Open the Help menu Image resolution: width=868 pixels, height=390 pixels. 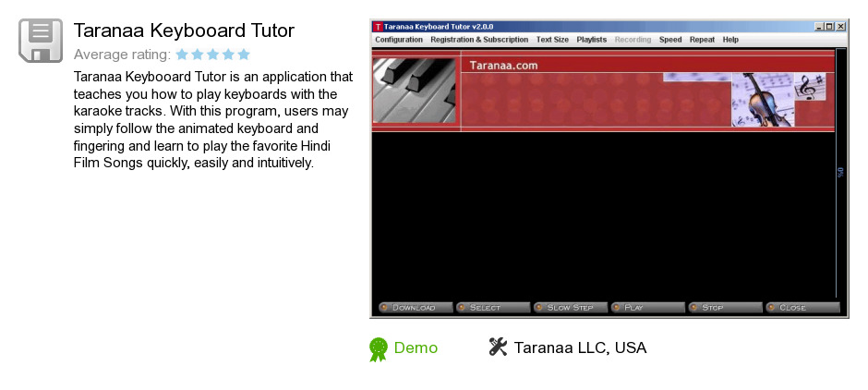point(730,40)
